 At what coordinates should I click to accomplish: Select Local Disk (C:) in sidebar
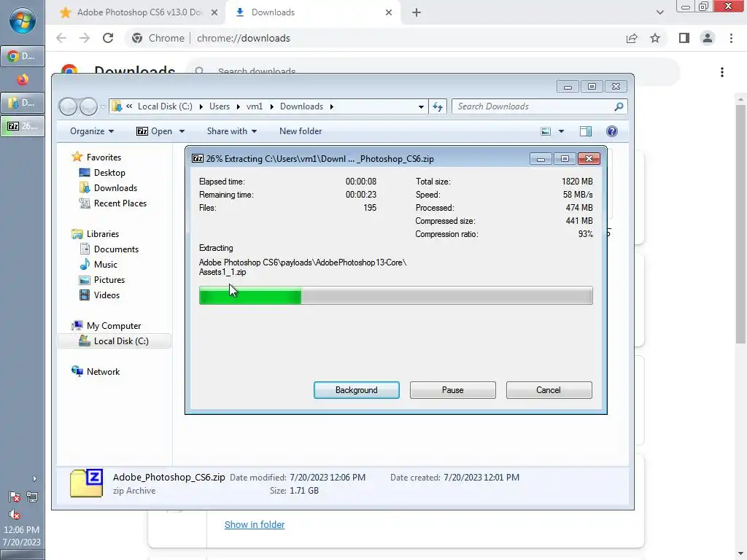point(115,341)
